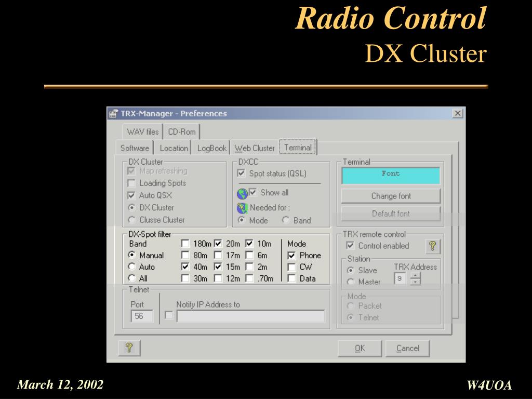Uncheck the 10m band checkbox

249,244
